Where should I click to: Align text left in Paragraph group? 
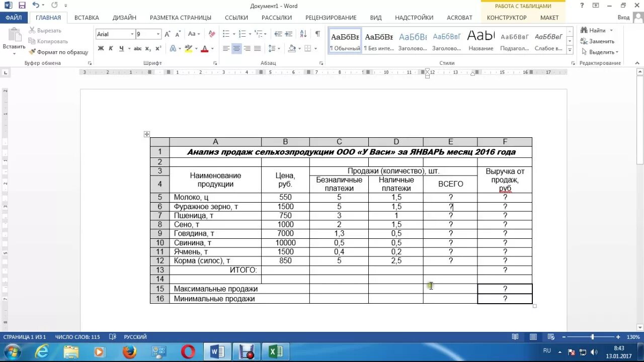pyautogui.click(x=226, y=49)
